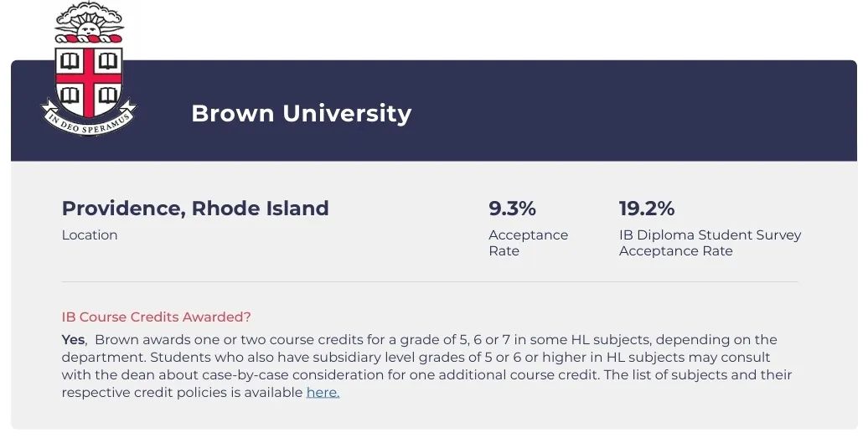This screenshot has width=868, height=438.
Task: Click the 9.3% acceptance rate figure
Action: tap(512, 209)
